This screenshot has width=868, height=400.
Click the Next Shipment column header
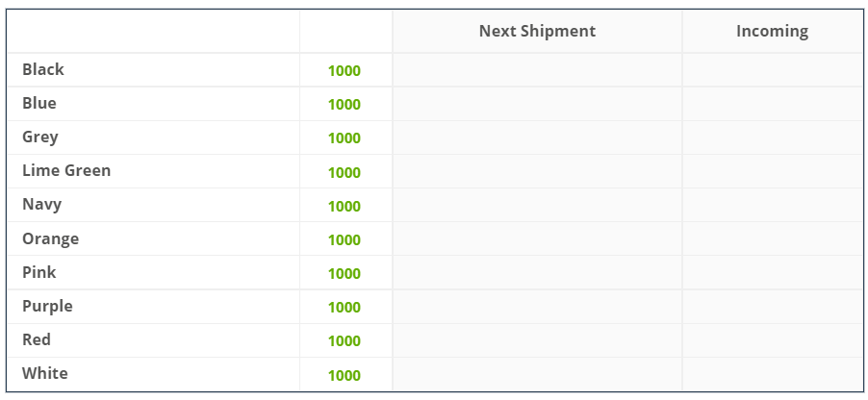pyautogui.click(x=537, y=31)
